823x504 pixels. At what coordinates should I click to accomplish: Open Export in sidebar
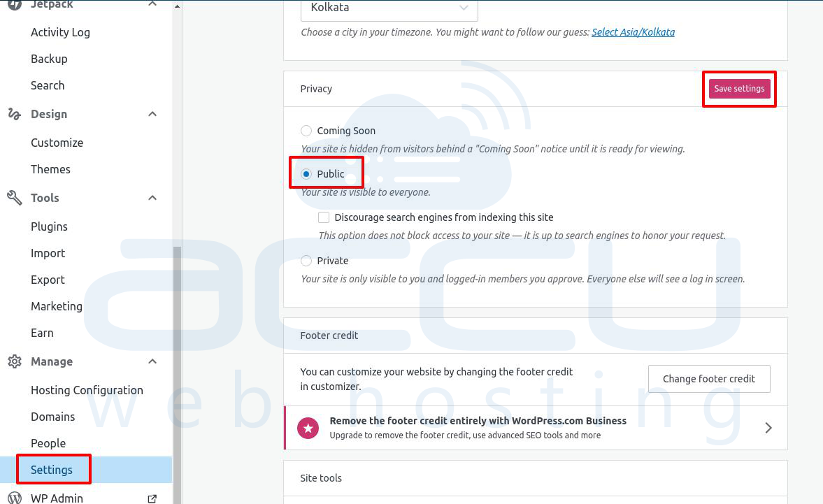point(48,280)
